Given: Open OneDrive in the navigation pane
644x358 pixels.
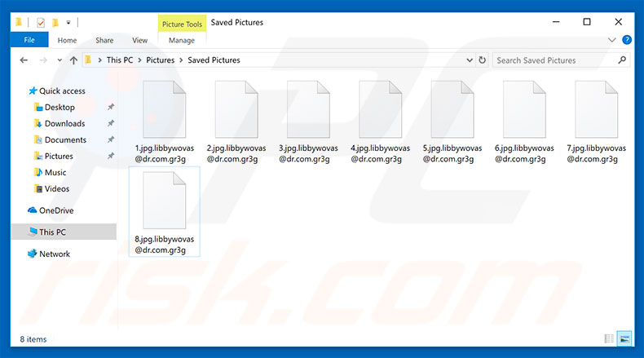Looking at the screenshot, I should click(55, 210).
